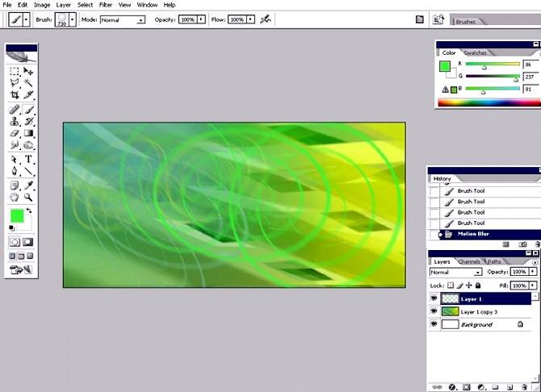The width and height of the screenshot is (541, 392).
Task: Pick the Type tool
Action: pos(29,160)
